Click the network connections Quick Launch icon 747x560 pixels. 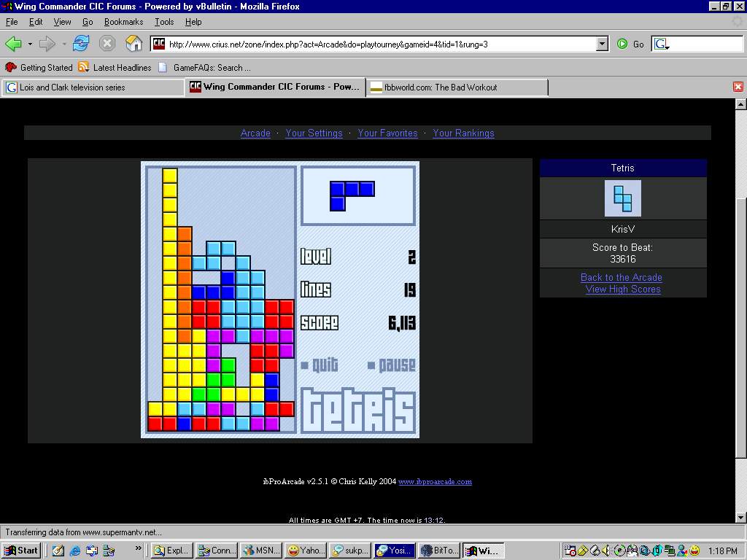pyautogui.click(x=109, y=551)
